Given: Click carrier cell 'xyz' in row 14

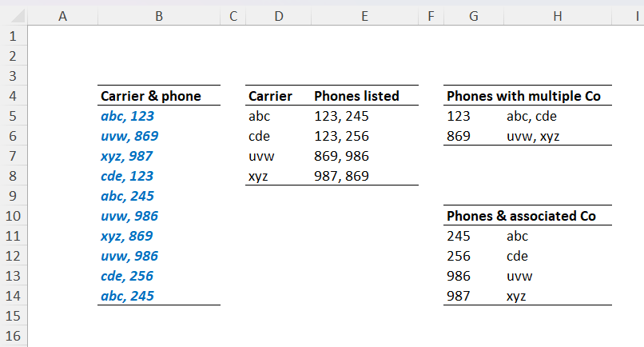Looking at the screenshot, I should (x=558, y=296).
